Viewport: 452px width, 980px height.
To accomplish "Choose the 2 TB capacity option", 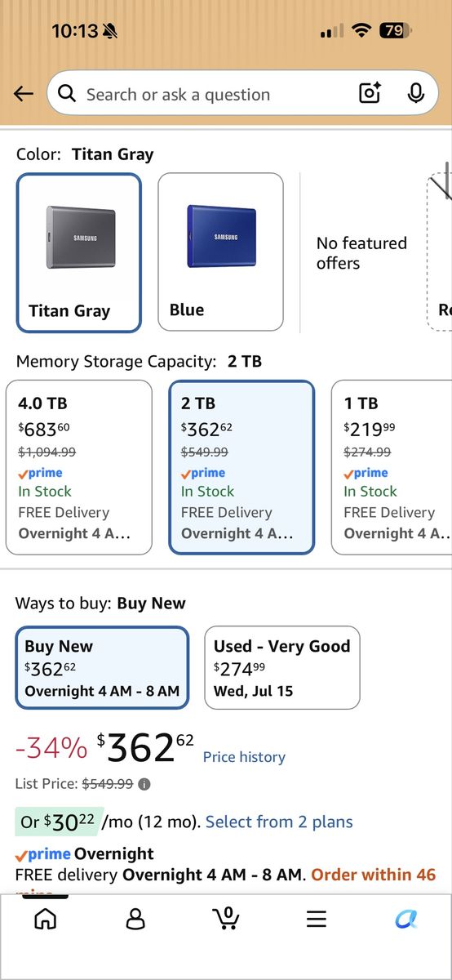I will tap(242, 467).
